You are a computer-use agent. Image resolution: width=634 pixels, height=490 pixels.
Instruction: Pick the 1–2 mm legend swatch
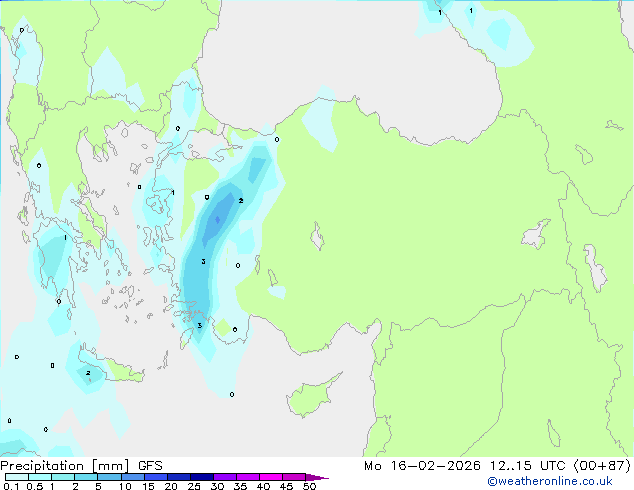(63, 477)
